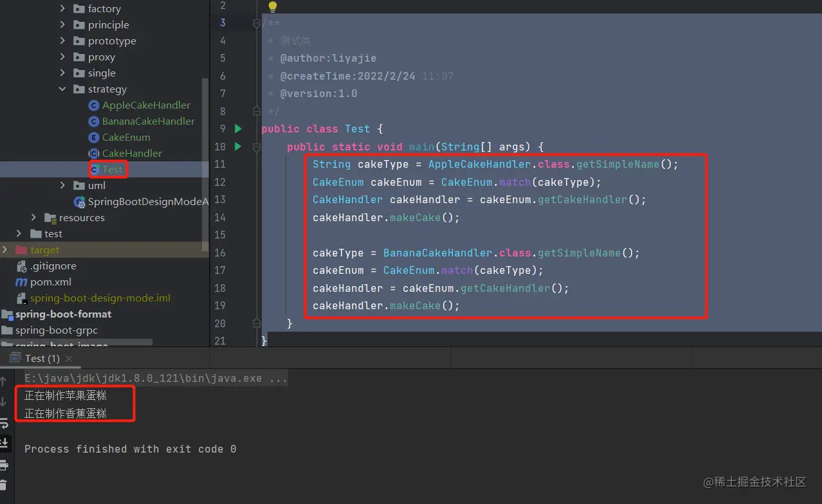Click getCakeHandler on line 13
Viewport: 822px width, 504px height.
pos(583,200)
